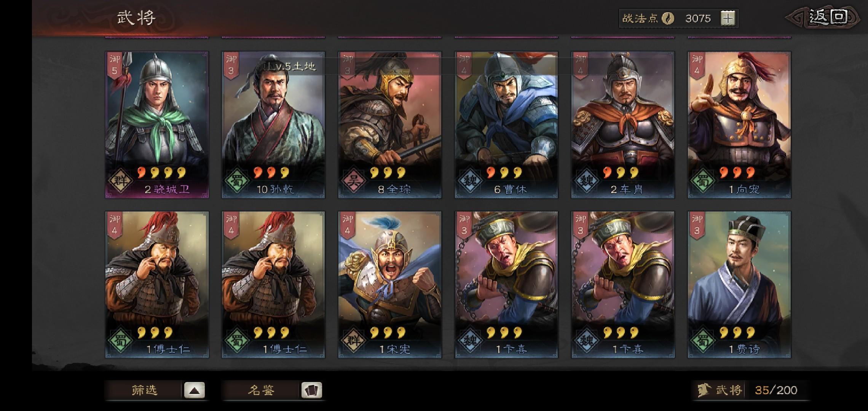The image size is (868, 411).
Task: Click the 御 cost tag on 骁城卫
Action: [x=115, y=65]
